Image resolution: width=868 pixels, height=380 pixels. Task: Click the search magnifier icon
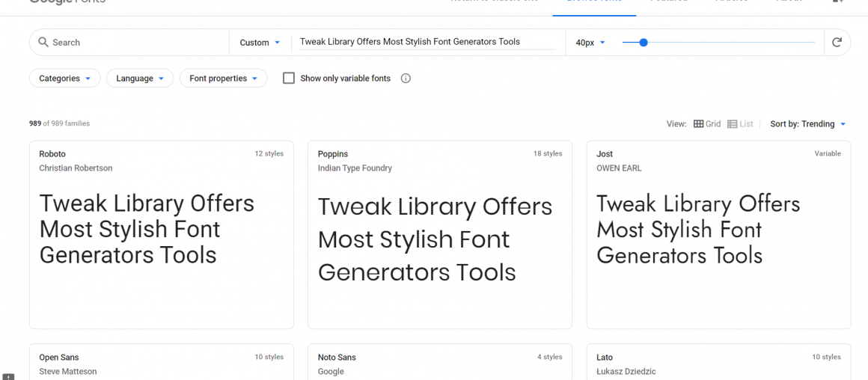click(x=43, y=42)
